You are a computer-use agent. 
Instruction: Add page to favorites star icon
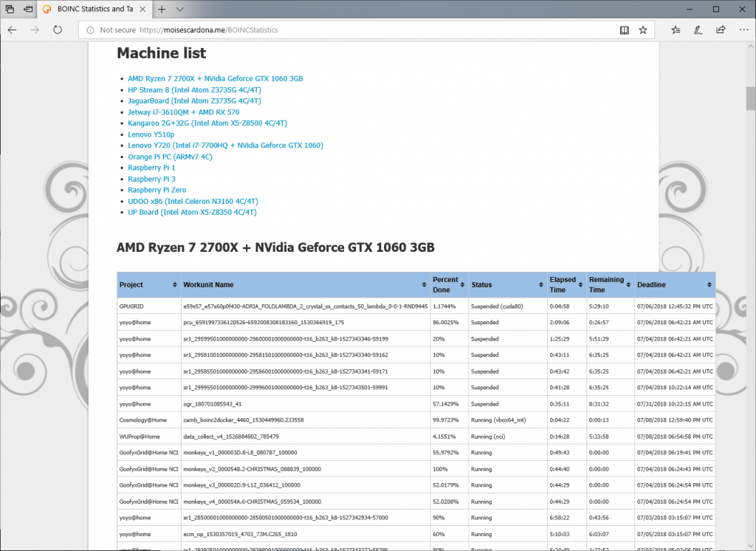(x=643, y=30)
